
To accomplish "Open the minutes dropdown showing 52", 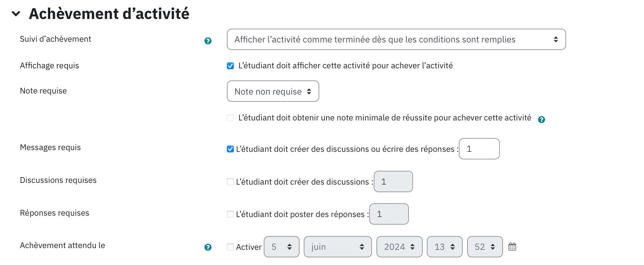I will point(485,247).
